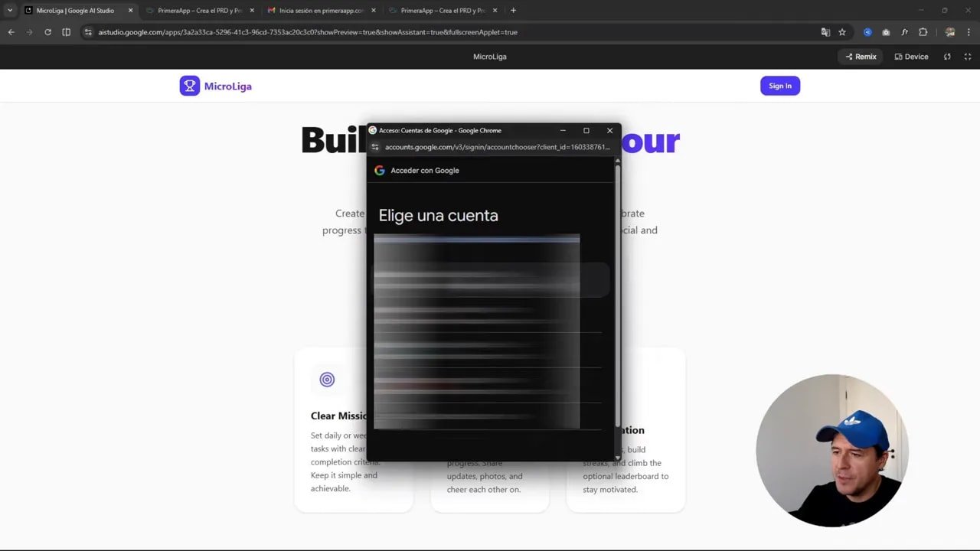
Task: Open the tab search chevron
Action: tap(11, 10)
